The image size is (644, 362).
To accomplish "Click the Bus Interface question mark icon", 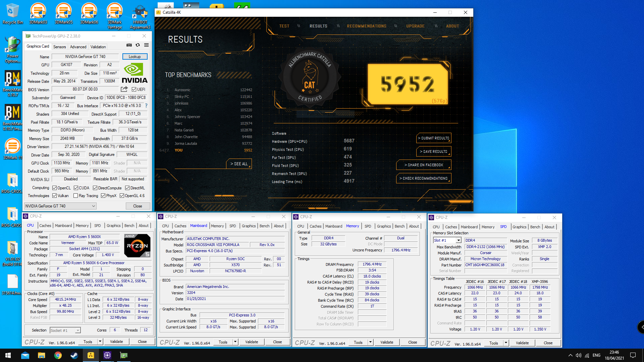I will [x=146, y=106].
